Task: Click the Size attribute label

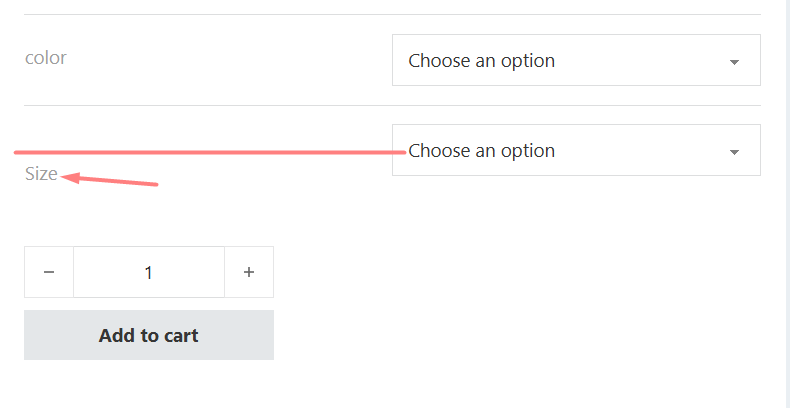Action: 41,174
